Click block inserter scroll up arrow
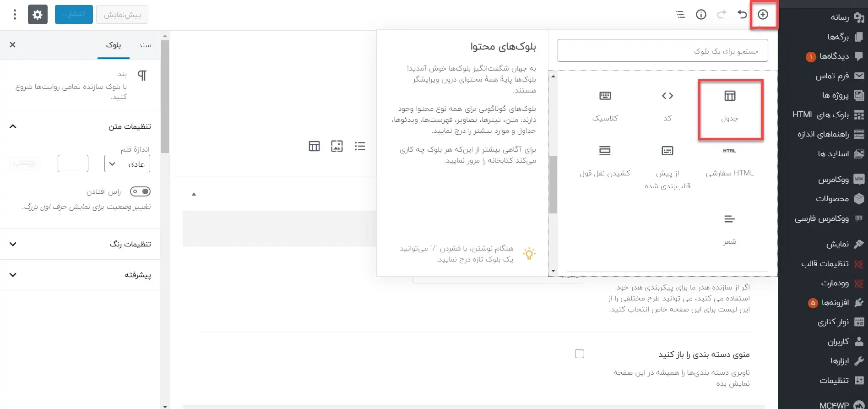 (553, 76)
